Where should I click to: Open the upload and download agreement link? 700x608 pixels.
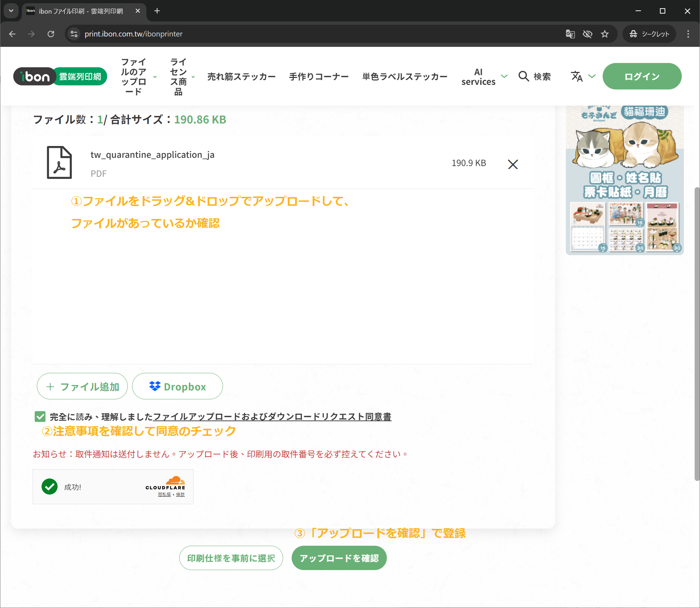point(272,417)
